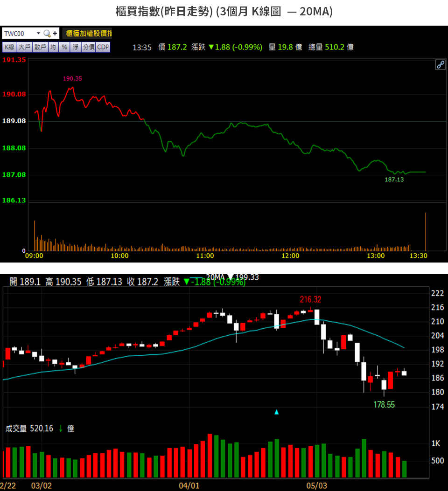Click the 178.55 low label on K-line chart

[384, 405]
